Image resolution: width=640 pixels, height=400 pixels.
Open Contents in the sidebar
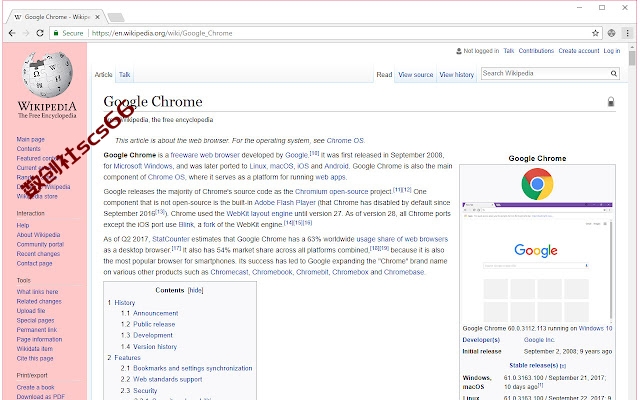click(29, 149)
